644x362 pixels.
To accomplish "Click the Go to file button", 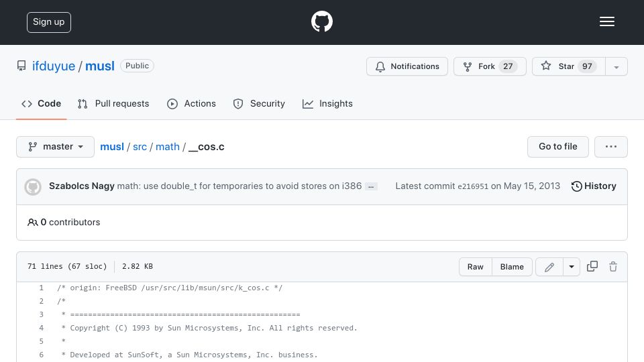I will (557, 147).
